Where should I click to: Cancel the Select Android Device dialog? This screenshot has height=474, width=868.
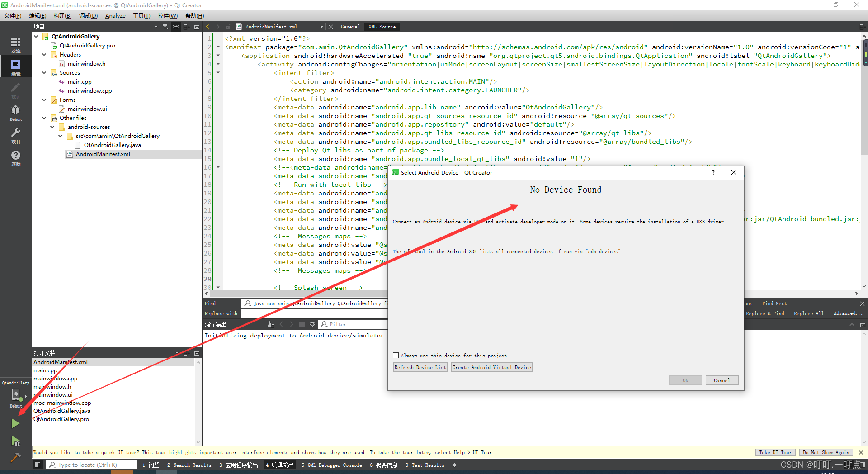(x=722, y=380)
